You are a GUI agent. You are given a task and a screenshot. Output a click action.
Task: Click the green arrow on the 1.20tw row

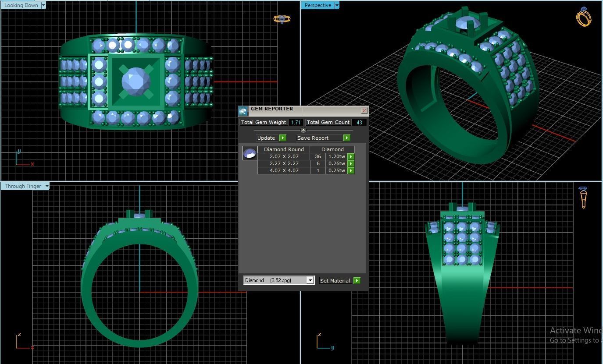tap(351, 156)
